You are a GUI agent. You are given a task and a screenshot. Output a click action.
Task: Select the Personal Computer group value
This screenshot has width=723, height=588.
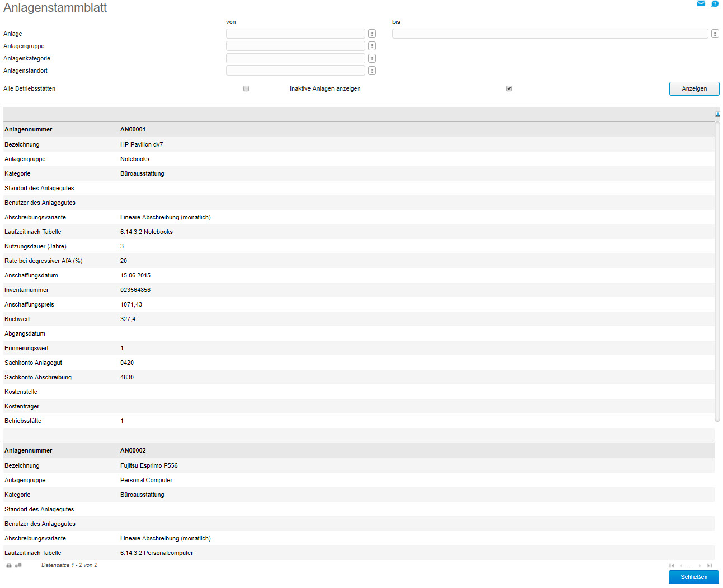click(x=147, y=480)
